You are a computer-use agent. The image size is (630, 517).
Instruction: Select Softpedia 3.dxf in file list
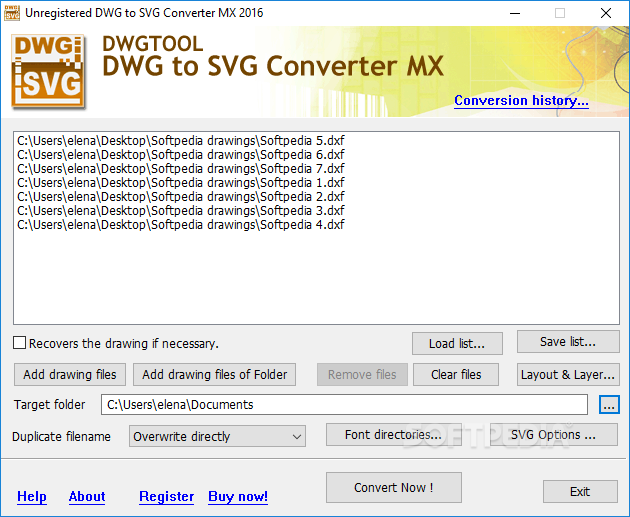(181, 210)
